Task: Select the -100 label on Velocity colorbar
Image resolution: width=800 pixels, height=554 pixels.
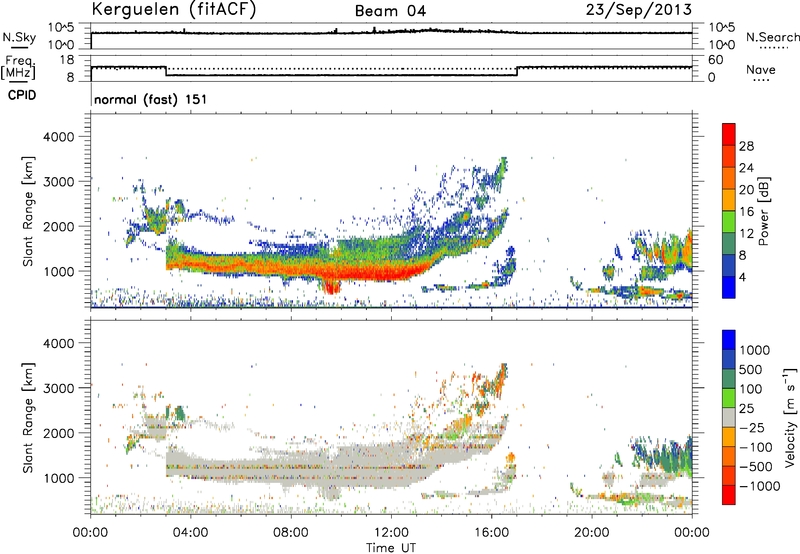Action: coord(756,447)
